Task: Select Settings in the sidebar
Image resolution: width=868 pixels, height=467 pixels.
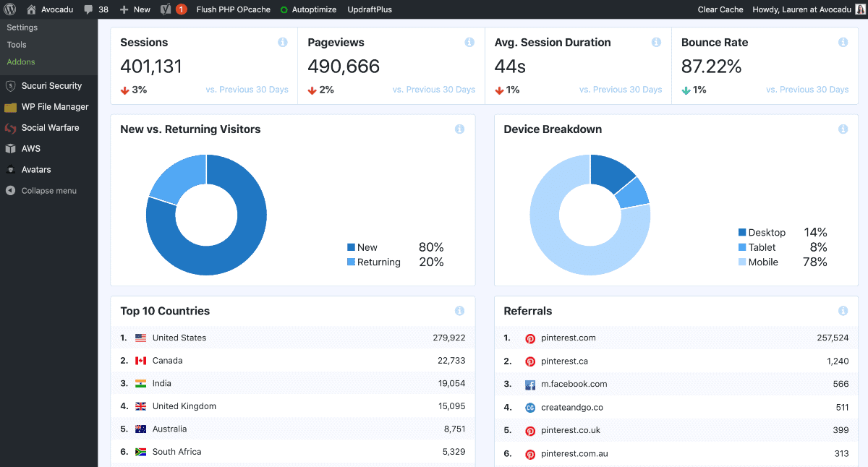Action: point(22,27)
